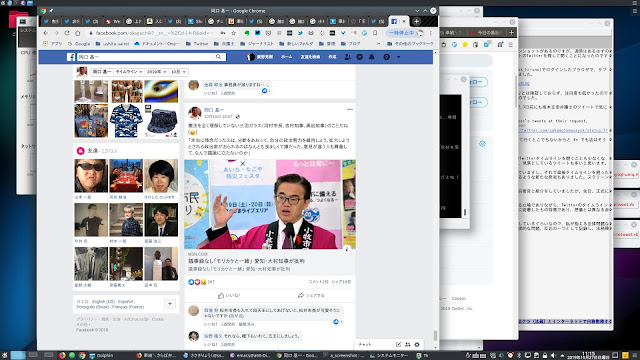The image size is (640, 360).
Task: Click ホーム in Facebook header
Action: 287,57
